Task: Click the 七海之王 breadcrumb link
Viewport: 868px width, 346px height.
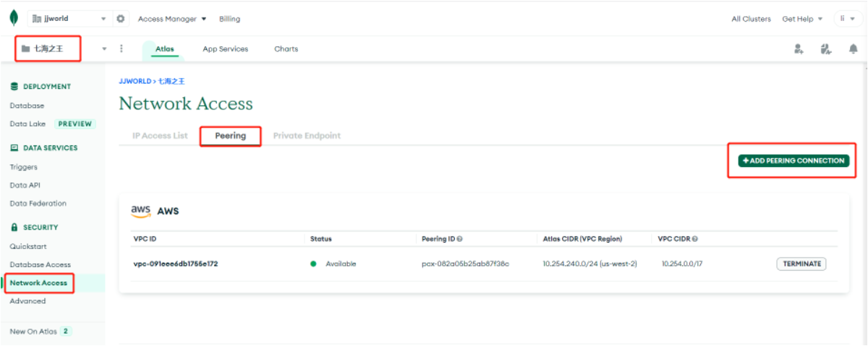Action: [x=171, y=81]
